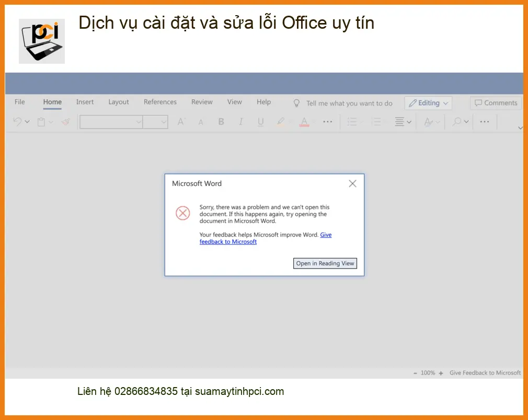Switch to the View tab

(234, 102)
